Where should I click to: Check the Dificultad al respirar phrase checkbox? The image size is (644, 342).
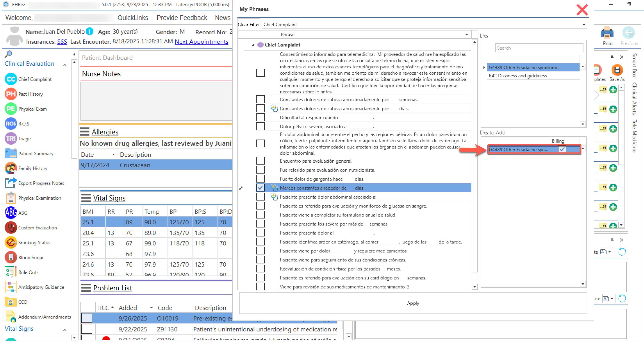260,117
